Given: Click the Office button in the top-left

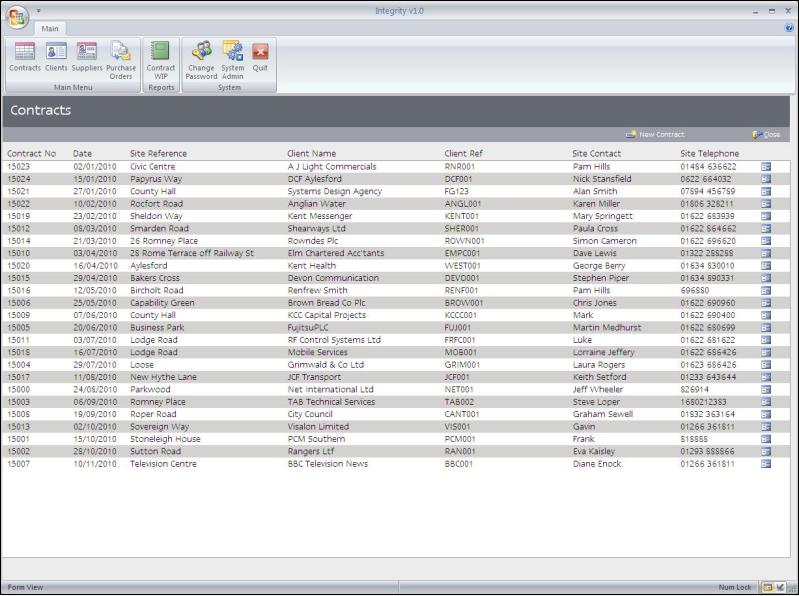Looking at the screenshot, I should click(x=17, y=17).
